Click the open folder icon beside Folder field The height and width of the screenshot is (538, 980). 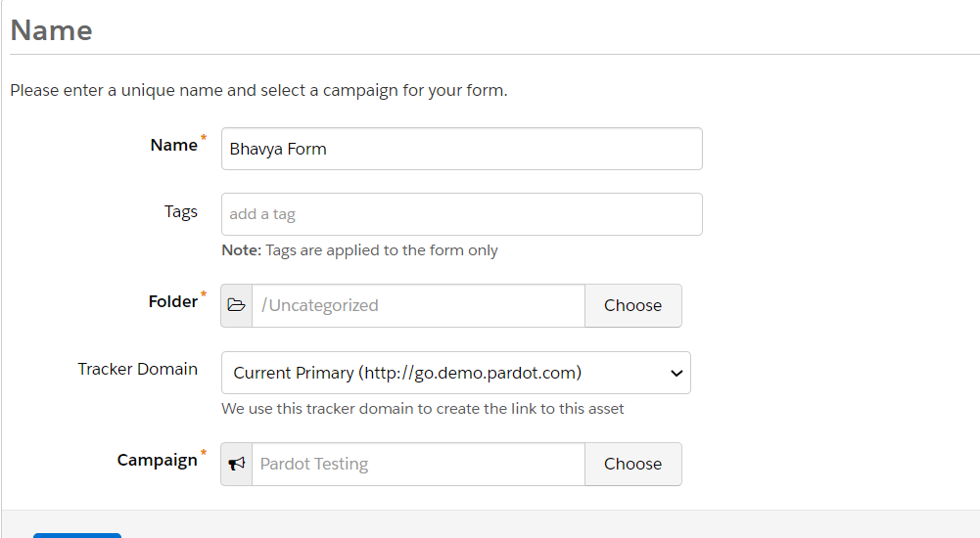click(x=236, y=305)
